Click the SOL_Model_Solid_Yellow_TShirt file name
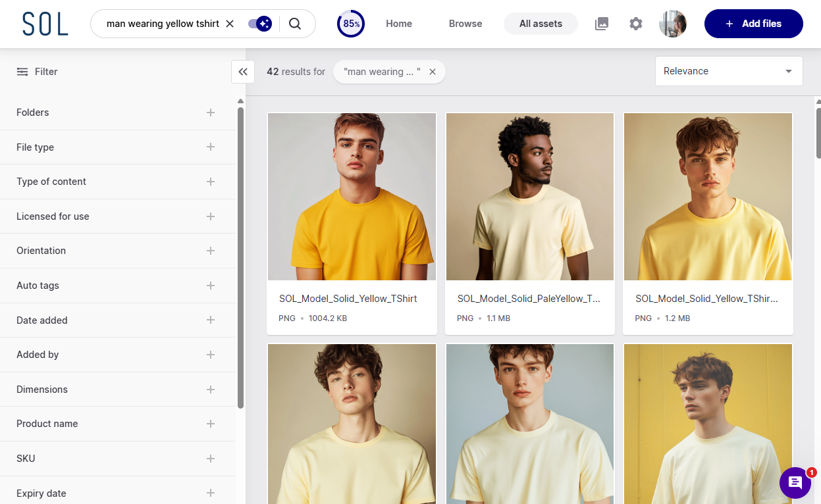 click(x=348, y=299)
